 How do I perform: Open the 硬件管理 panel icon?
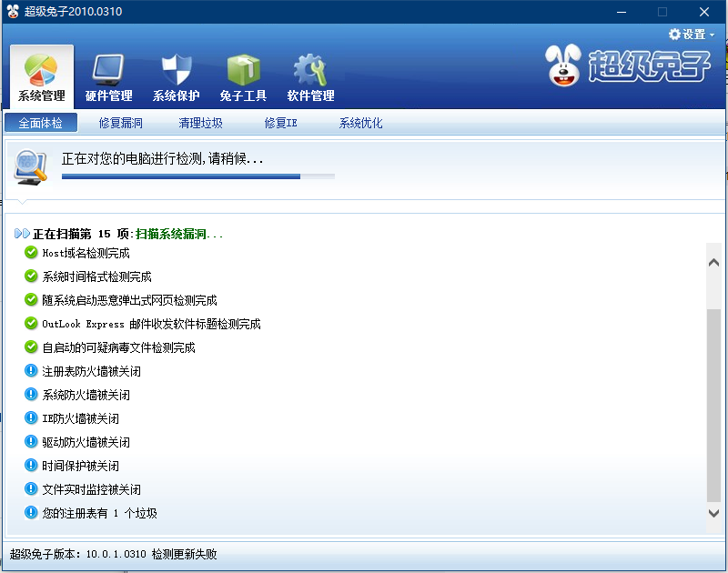point(109,68)
